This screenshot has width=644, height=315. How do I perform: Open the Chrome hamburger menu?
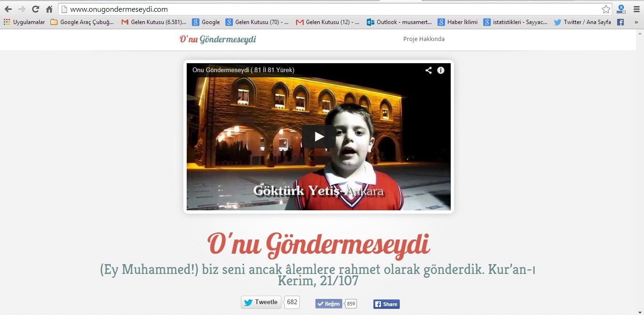636,9
